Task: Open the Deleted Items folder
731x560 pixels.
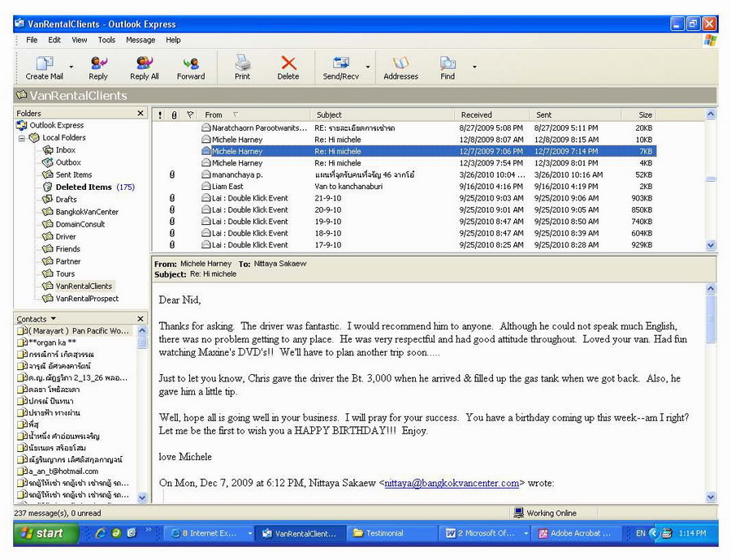Action: [x=89, y=187]
